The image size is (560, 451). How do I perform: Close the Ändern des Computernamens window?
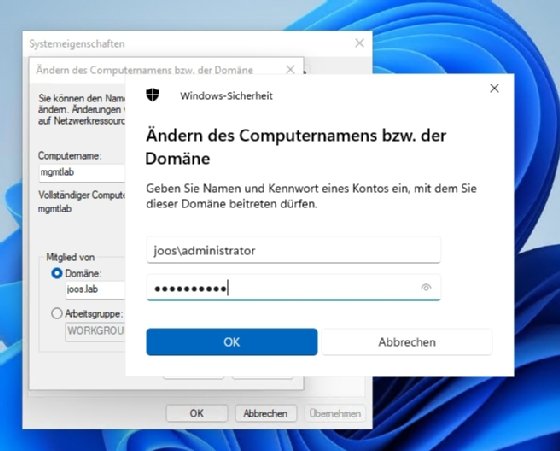pyautogui.click(x=290, y=69)
